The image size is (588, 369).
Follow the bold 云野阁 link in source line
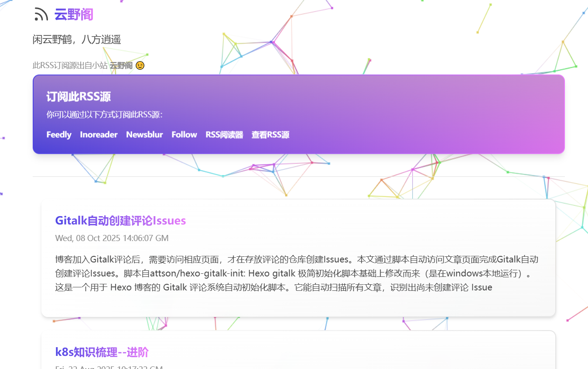point(121,66)
